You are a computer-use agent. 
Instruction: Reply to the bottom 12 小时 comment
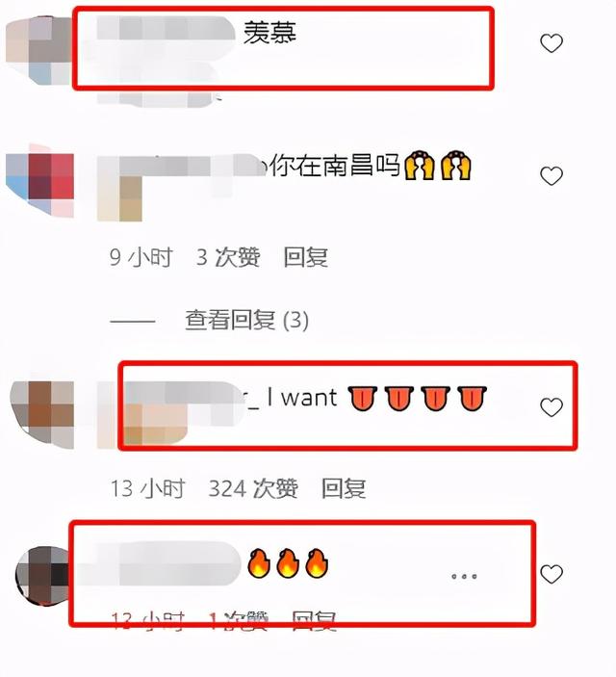point(314,622)
